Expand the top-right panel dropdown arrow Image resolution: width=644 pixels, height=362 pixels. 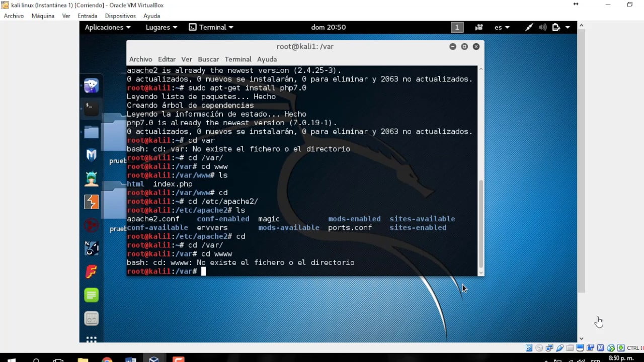tap(567, 27)
